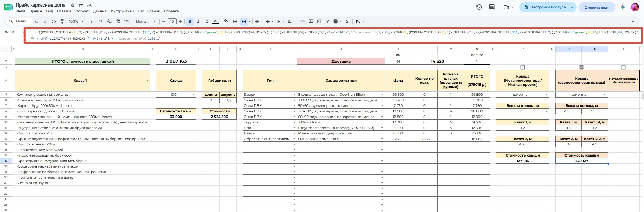Image resolution: width=644 pixels, height=212 pixels.
Task: Open Gemini assistant sparkle icon
Action: [623, 7]
